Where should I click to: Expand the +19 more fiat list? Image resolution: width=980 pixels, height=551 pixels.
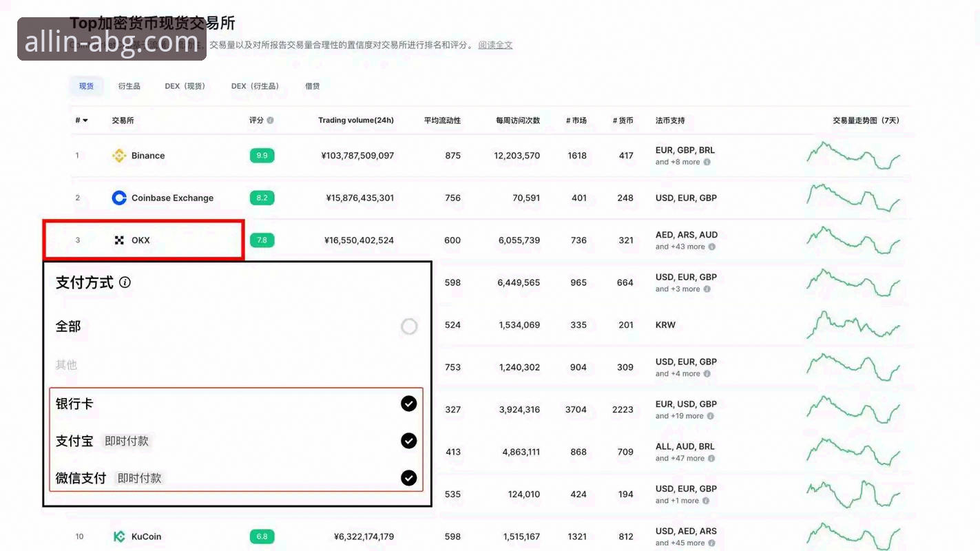(680, 416)
